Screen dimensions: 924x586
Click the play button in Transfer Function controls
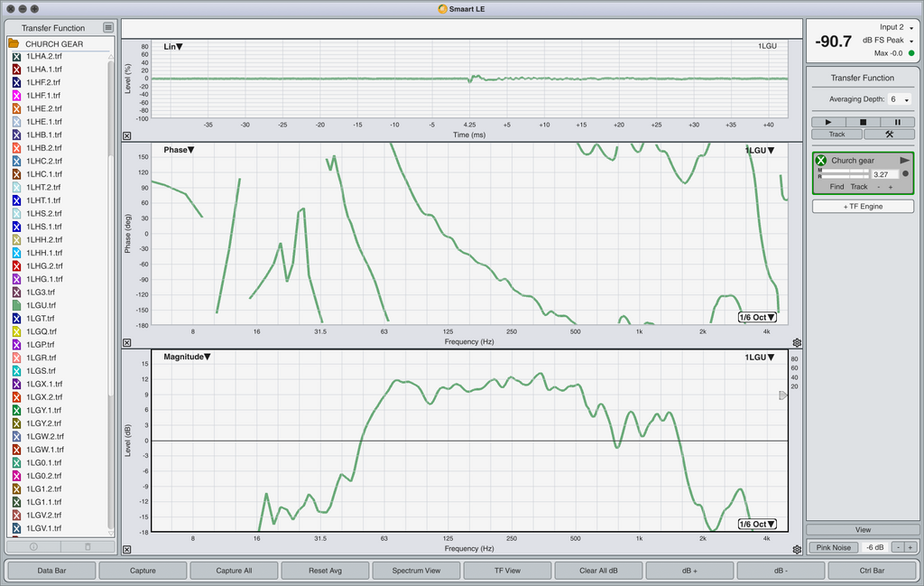[828, 122]
